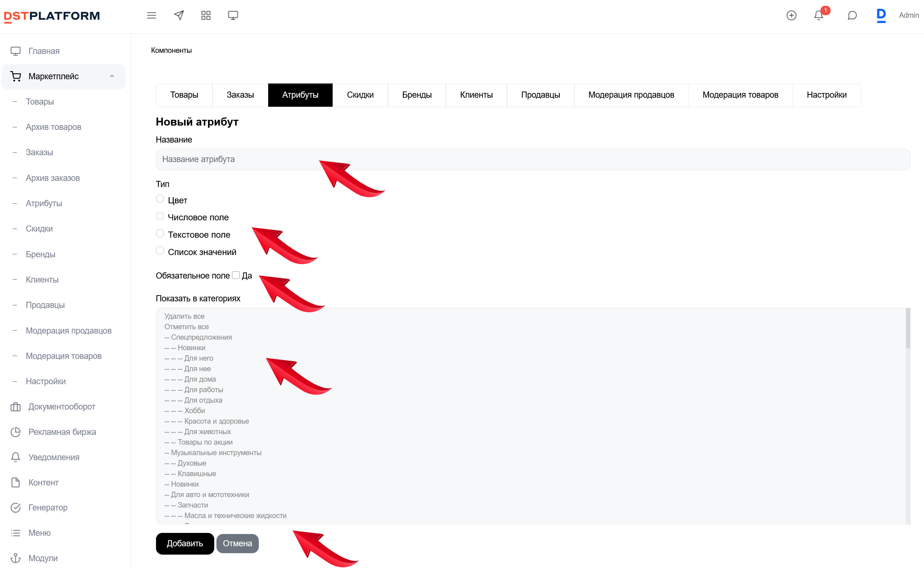The width and height of the screenshot is (924, 568).
Task: Select the Список значений radio option
Action: pos(160,251)
